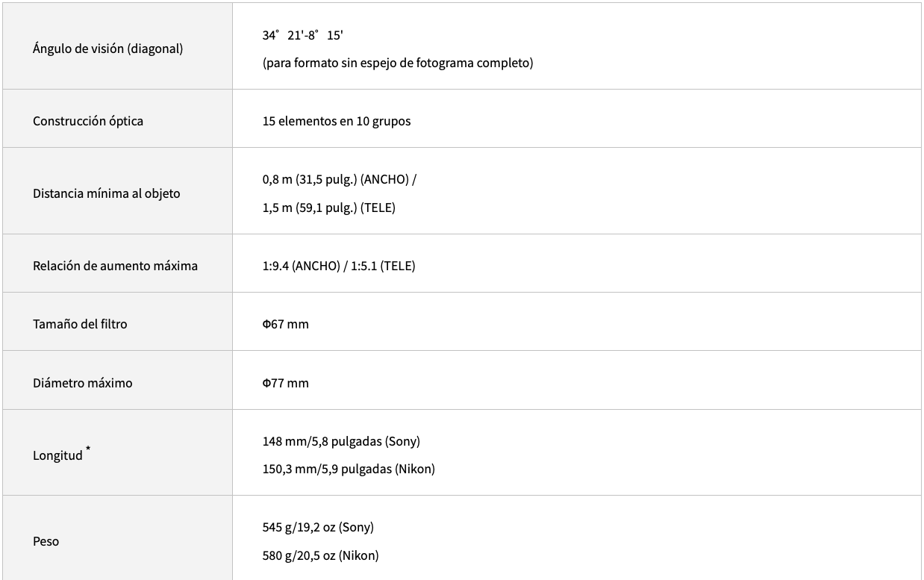Click the Φ77 mm diameter value
This screenshot has height=580, width=924.
[x=285, y=383]
